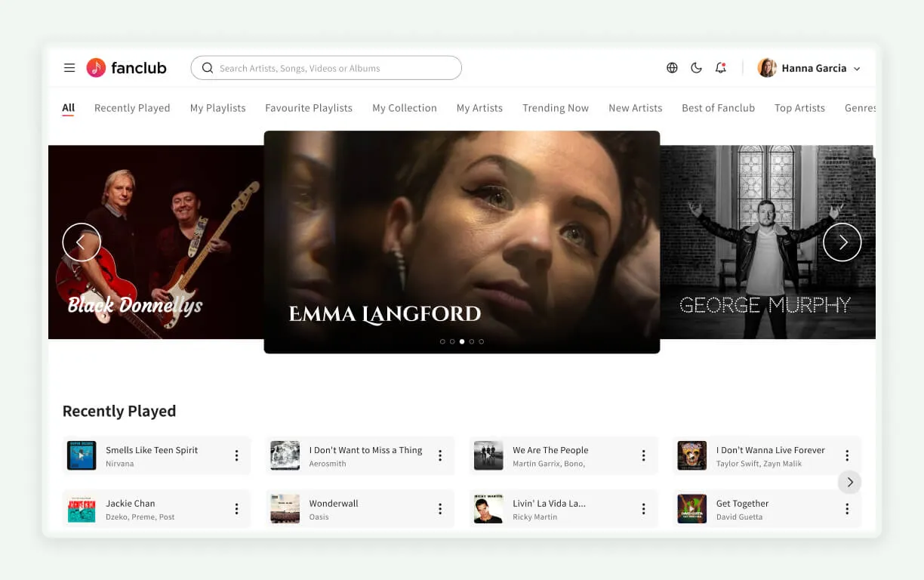Select the third carousel indicator dot

click(462, 341)
